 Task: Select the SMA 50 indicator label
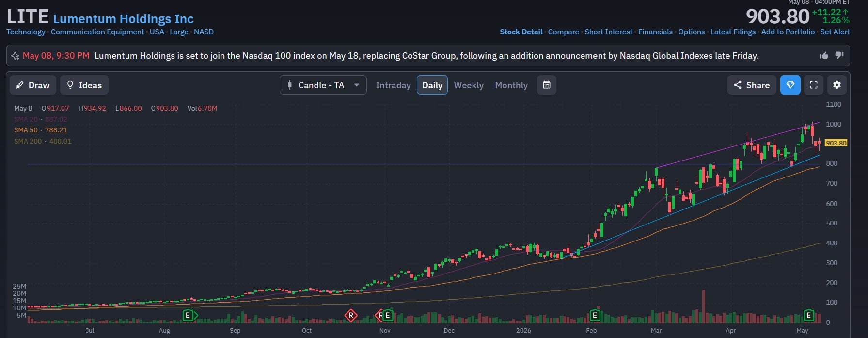[x=41, y=130]
